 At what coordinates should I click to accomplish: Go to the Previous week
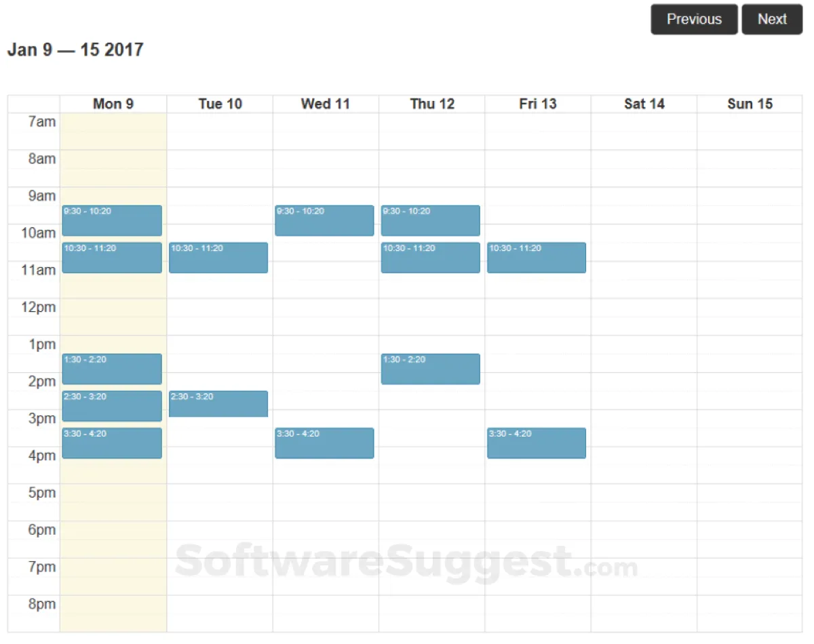[694, 19]
